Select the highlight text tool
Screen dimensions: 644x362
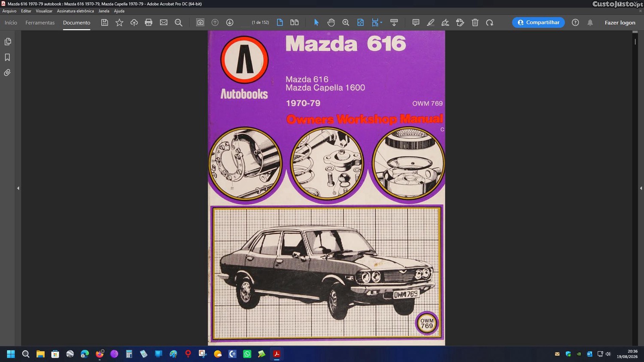pos(431,22)
